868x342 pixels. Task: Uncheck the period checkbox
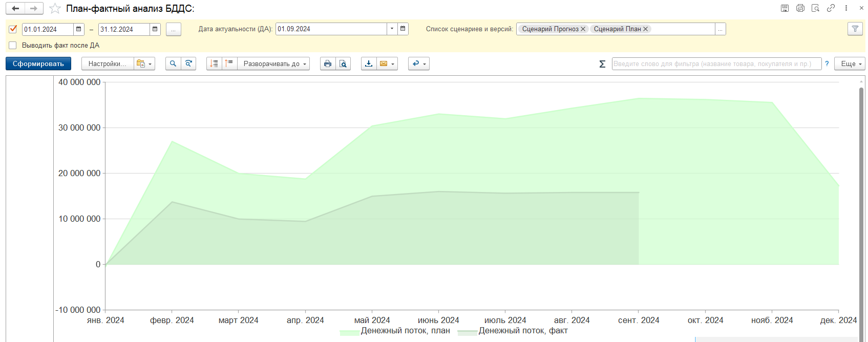pyautogui.click(x=13, y=29)
